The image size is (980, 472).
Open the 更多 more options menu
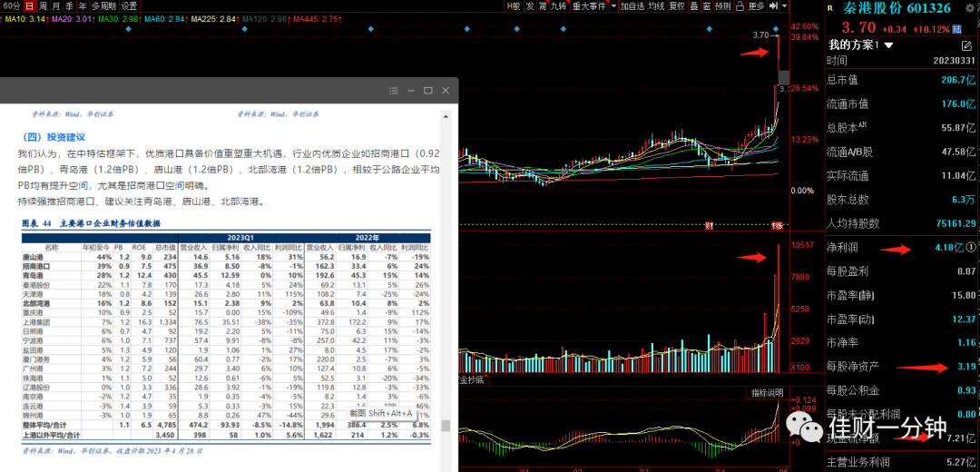point(756,6)
